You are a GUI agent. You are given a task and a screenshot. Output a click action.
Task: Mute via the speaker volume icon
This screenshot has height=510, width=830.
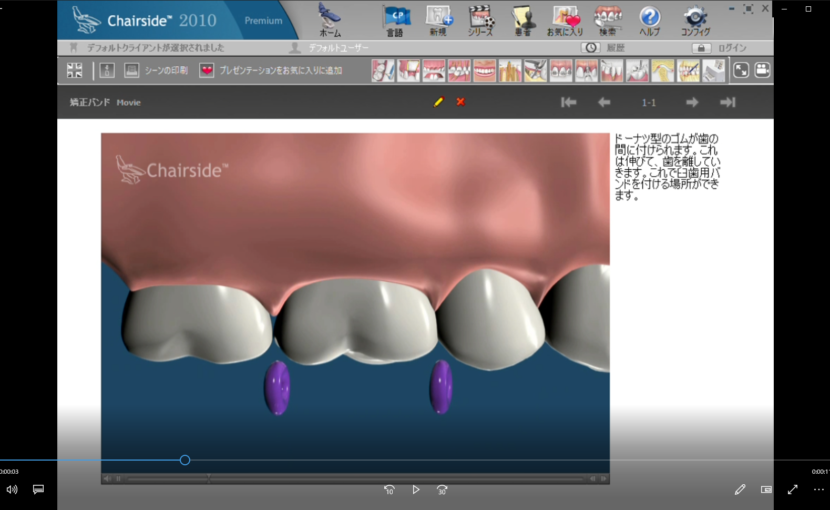(x=12, y=489)
